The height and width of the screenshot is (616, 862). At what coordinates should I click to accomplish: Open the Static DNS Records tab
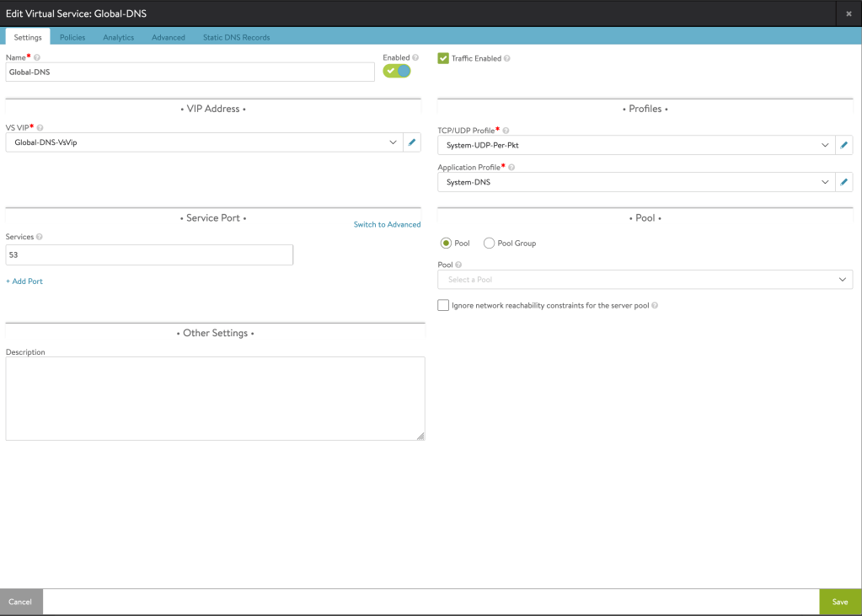point(236,37)
